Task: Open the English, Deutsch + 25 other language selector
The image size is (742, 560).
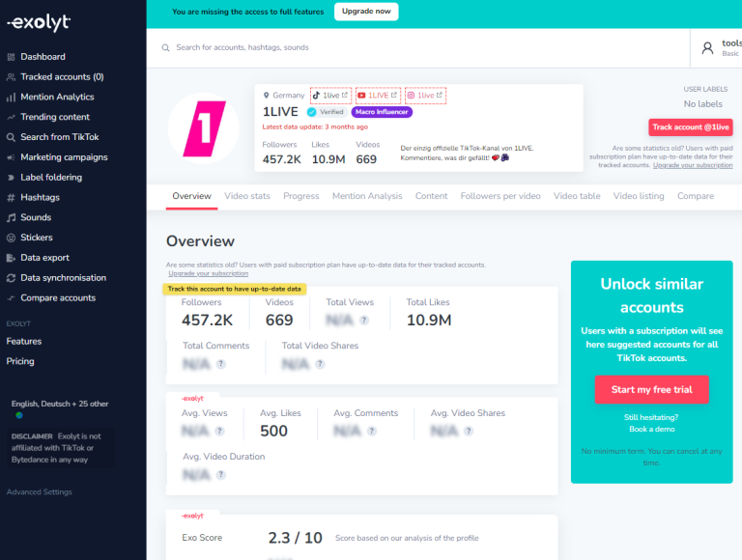Action: pyautogui.click(x=60, y=404)
